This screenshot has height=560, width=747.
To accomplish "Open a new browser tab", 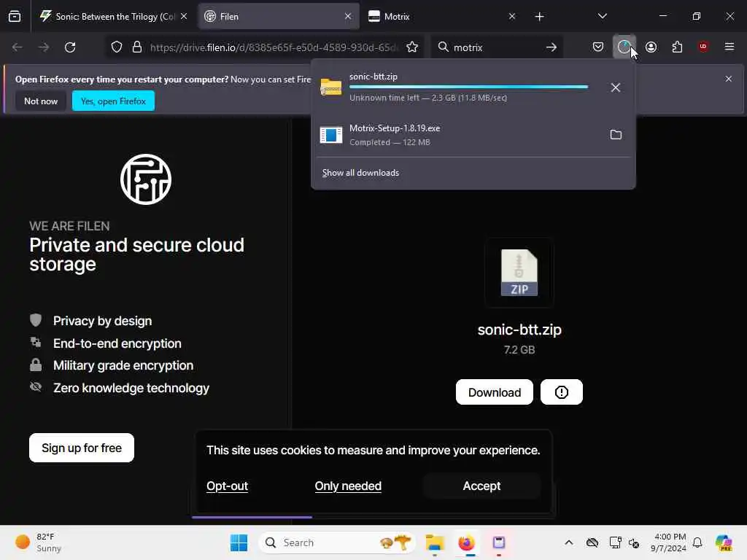I will (539, 17).
